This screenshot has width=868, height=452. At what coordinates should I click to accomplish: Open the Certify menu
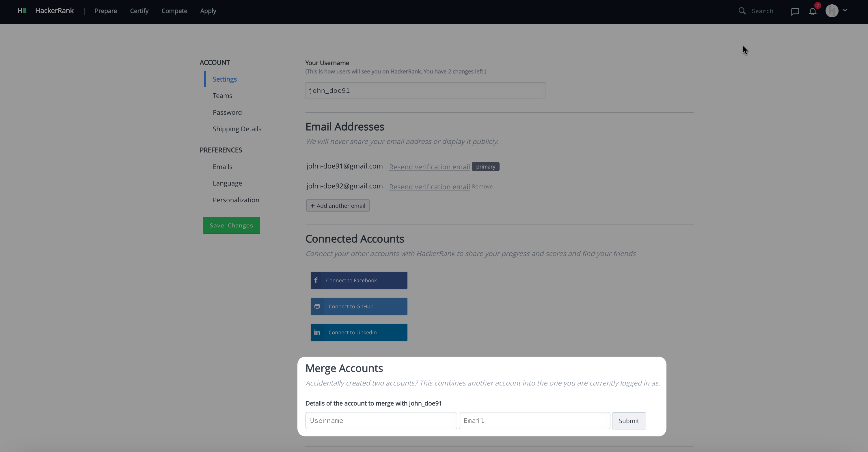point(139,11)
